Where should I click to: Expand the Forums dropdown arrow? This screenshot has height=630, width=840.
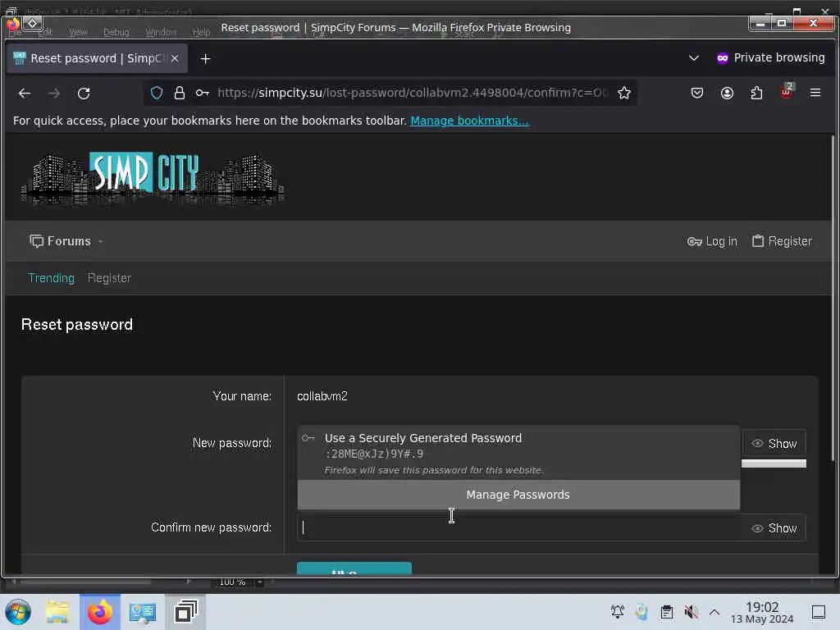(100, 242)
